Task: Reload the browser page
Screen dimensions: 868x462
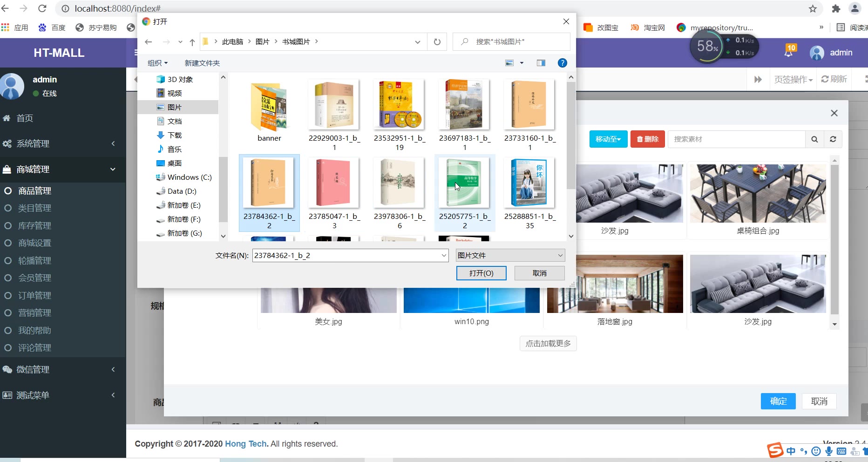Action: (x=42, y=8)
